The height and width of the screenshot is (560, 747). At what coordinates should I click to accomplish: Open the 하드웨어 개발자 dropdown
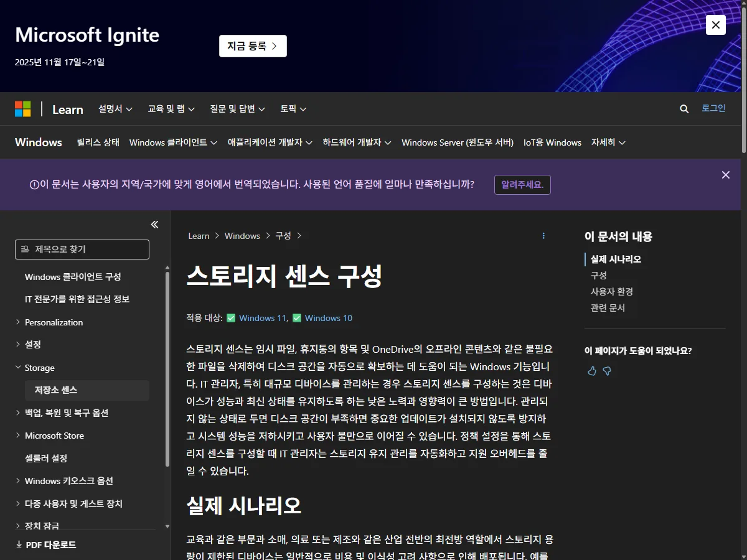tap(357, 142)
